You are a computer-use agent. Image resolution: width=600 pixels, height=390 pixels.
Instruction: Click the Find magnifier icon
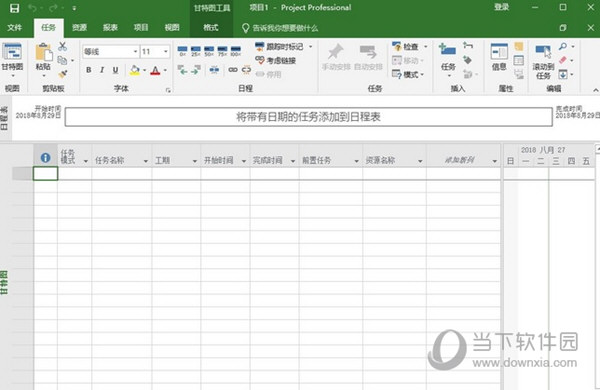click(562, 46)
